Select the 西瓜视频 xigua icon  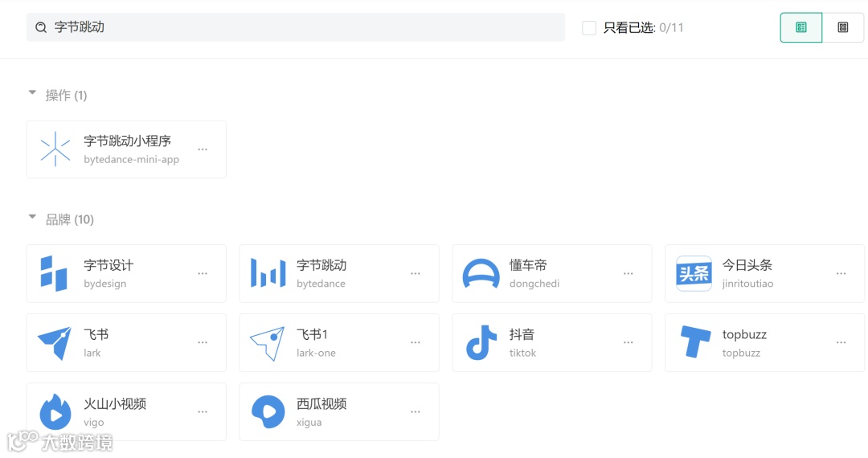[268, 411]
